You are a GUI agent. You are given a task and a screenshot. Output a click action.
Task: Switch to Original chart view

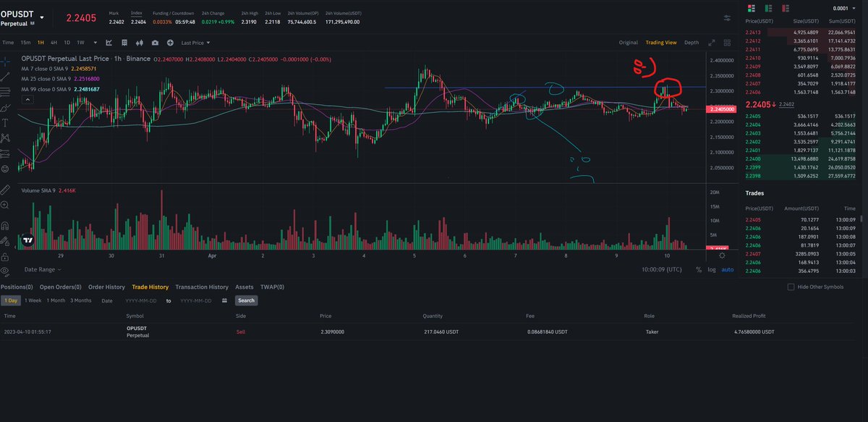coord(629,43)
